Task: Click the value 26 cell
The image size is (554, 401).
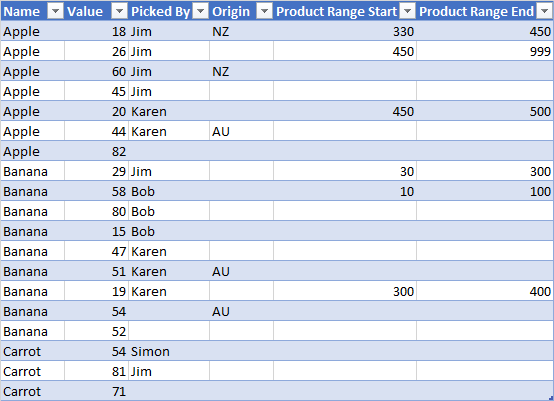Action: [96, 52]
